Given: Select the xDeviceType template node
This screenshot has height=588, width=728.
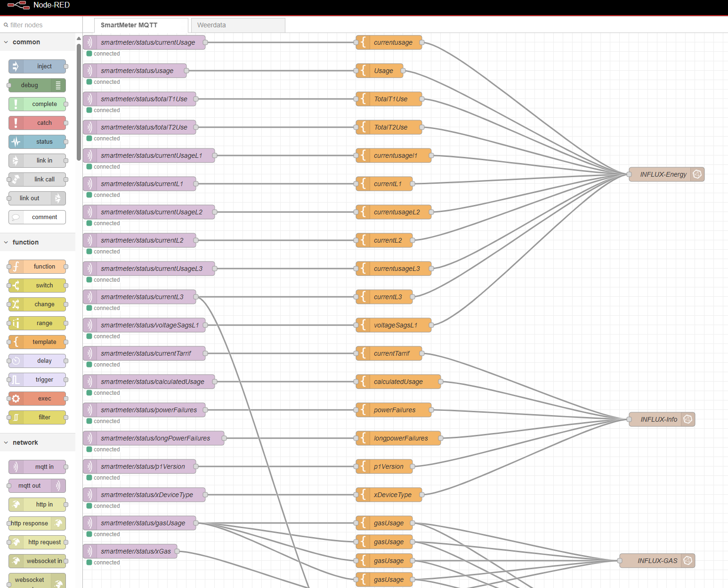Looking at the screenshot, I should (x=389, y=495).
